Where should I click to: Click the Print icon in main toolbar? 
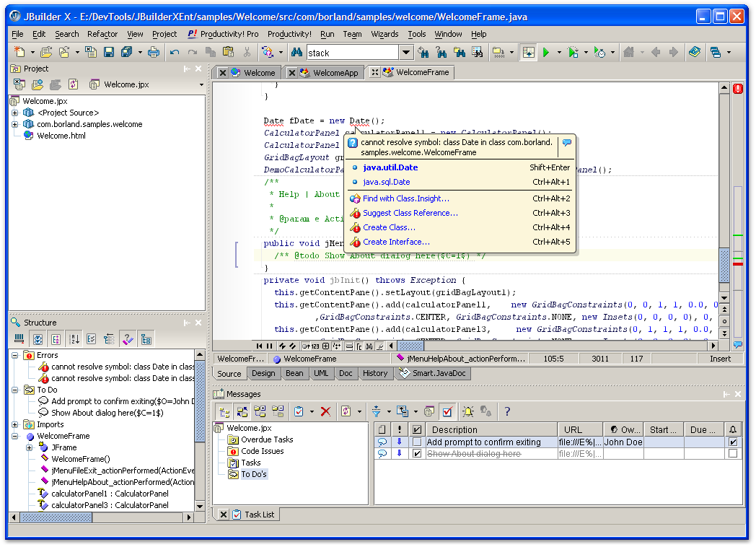pos(153,52)
